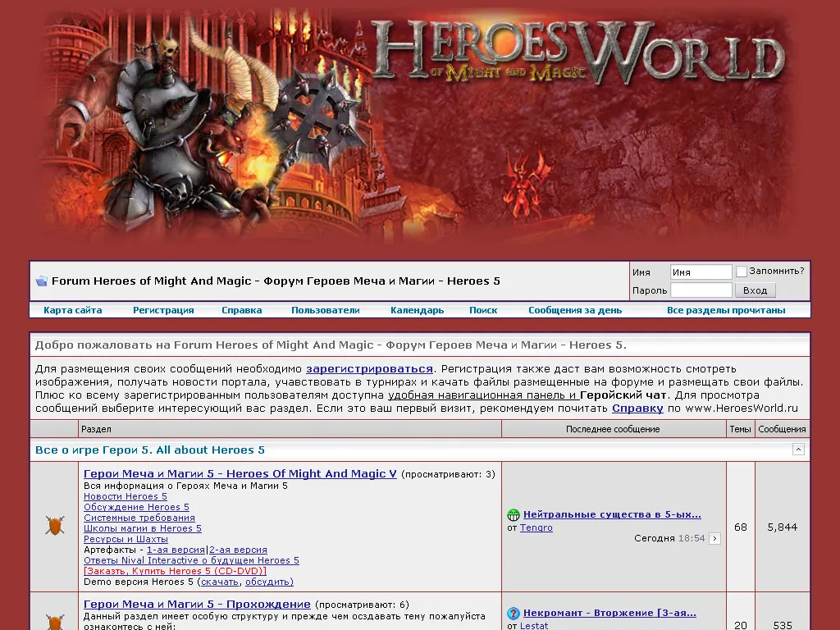Focus the Пароль password field
This screenshot has width=840, height=630.
pos(701,290)
